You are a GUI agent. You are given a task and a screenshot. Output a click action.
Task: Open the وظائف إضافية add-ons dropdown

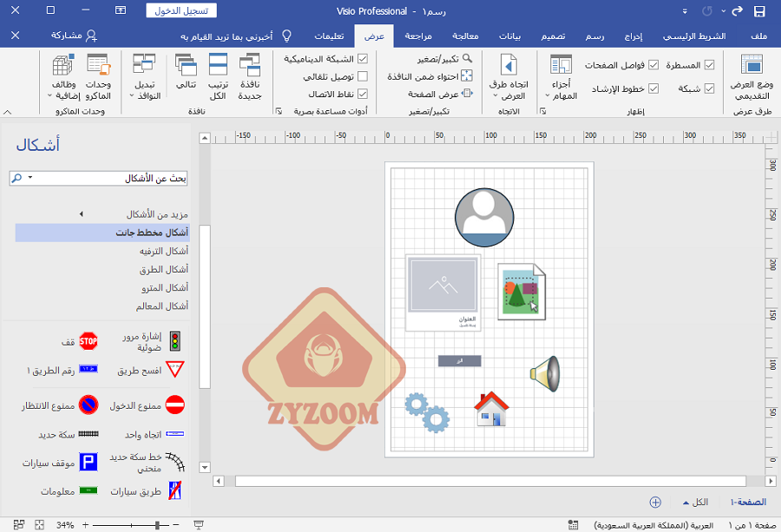point(63,77)
